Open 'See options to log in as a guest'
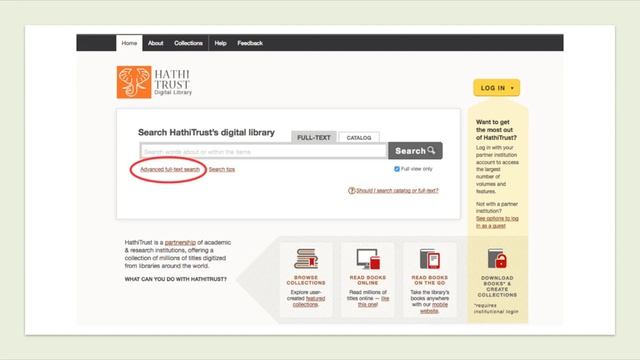 tap(497, 222)
